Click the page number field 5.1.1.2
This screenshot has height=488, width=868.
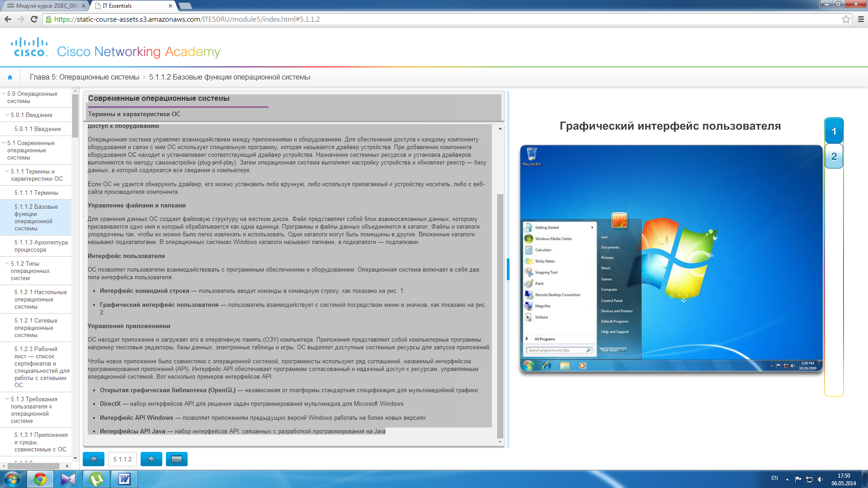tap(123, 459)
